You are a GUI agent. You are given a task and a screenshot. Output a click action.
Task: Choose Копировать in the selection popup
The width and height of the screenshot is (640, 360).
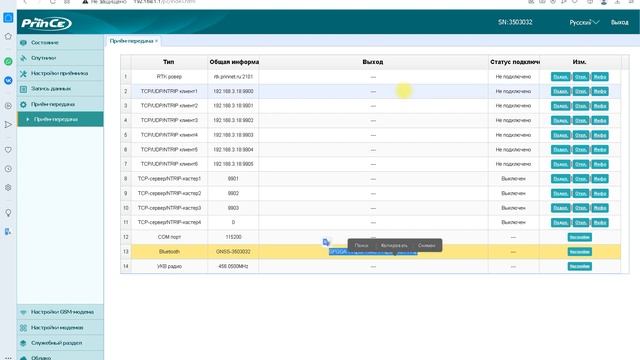(394, 245)
